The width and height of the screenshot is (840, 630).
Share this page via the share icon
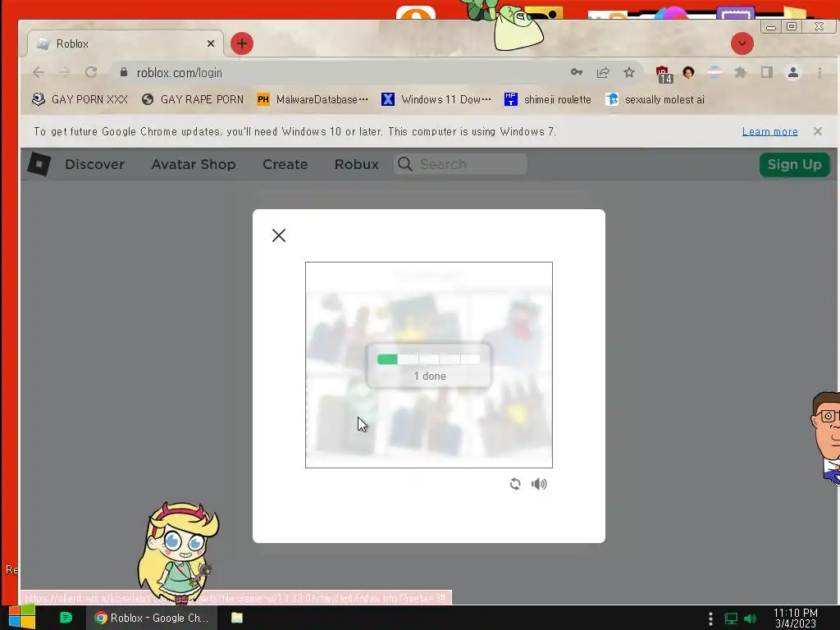tap(603, 72)
